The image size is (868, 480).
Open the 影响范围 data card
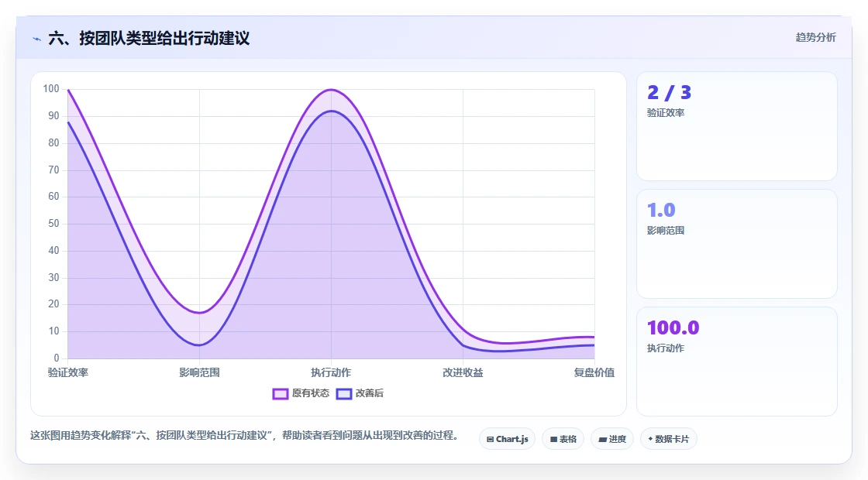737,244
